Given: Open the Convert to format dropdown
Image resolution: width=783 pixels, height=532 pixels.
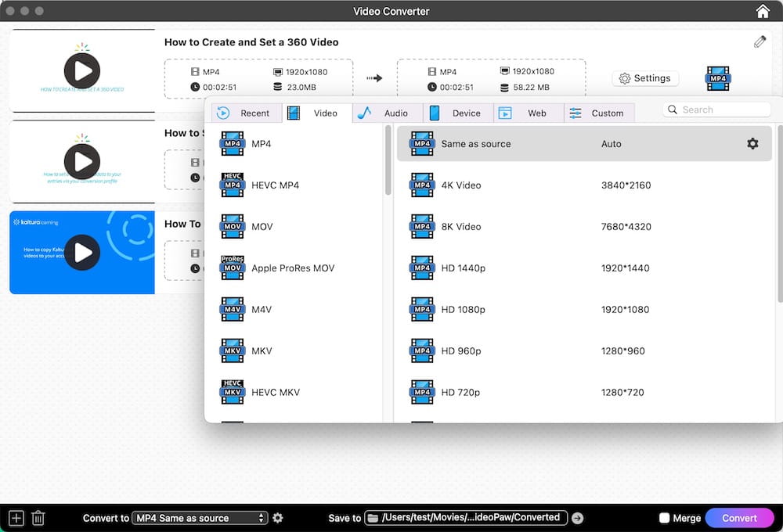Looking at the screenshot, I should point(200,518).
